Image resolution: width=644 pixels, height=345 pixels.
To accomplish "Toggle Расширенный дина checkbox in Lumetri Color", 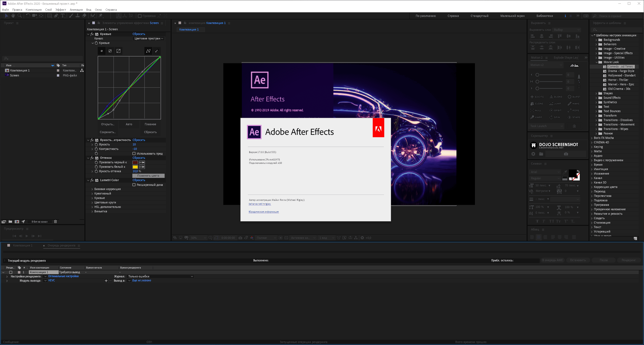I will [x=134, y=185].
